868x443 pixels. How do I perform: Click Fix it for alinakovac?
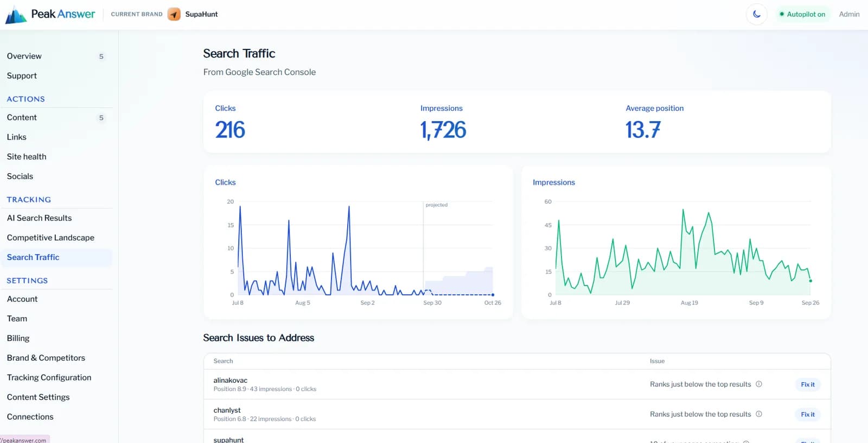point(808,384)
